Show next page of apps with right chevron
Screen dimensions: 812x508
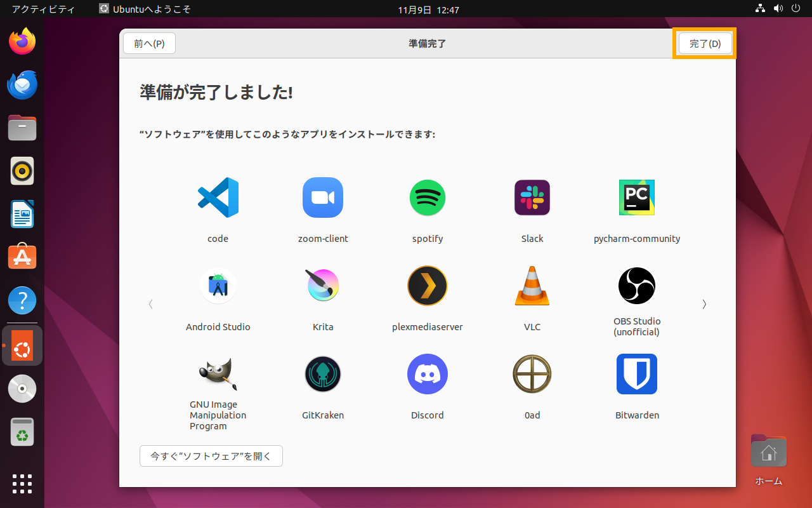click(x=704, y=304)
